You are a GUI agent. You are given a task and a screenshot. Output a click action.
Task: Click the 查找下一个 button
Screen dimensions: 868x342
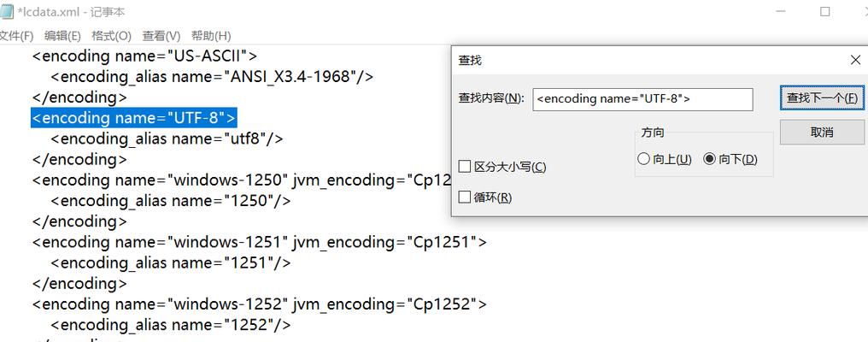pos(822,98)
